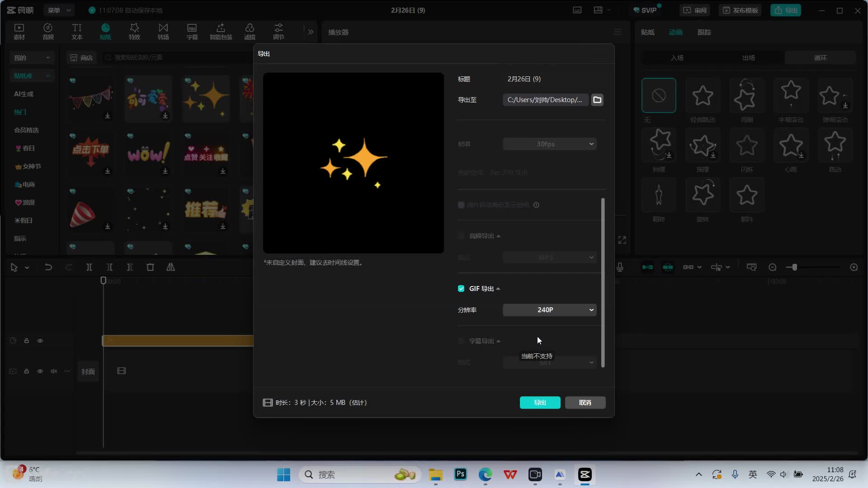Click the folder browse icon for export path
The image size is (868, 488).
597,100
